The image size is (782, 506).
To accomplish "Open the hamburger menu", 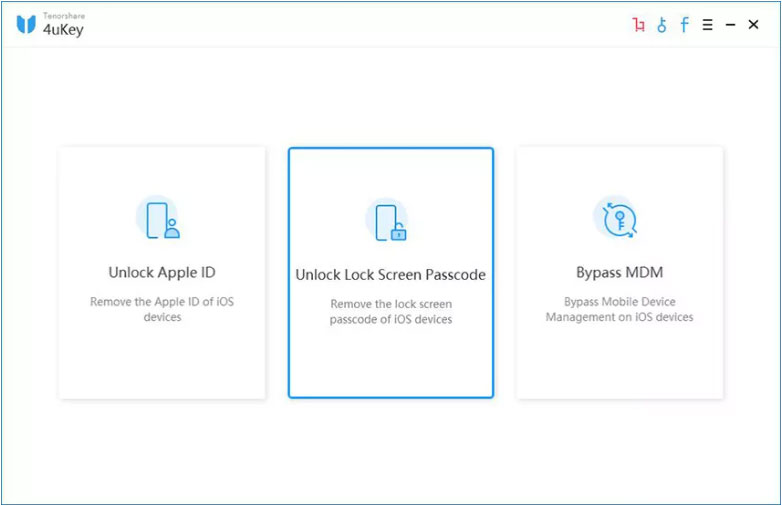I will [x=707, y=25].
